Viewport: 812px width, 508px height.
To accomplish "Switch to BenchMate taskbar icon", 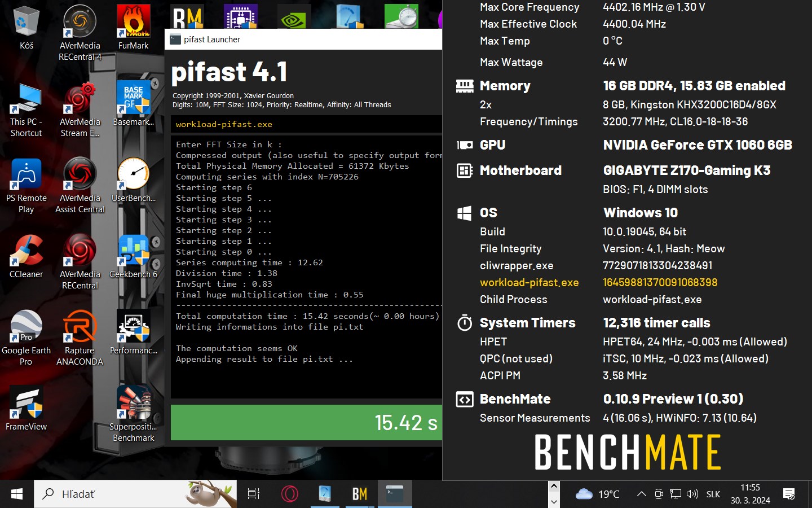I will click(x=360, y=494).
